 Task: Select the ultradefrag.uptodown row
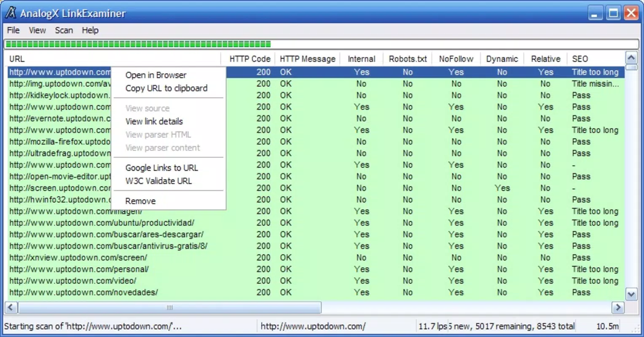pyautogui.click(x=316, y=153)
